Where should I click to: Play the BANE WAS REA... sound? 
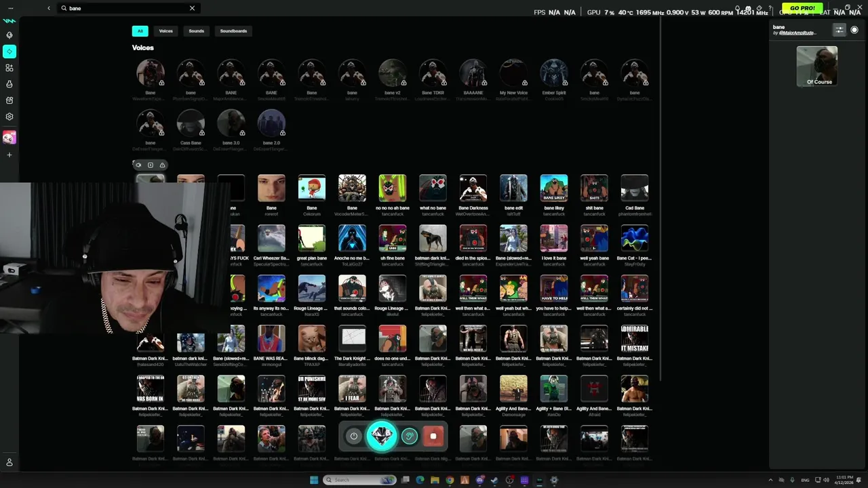271,339
